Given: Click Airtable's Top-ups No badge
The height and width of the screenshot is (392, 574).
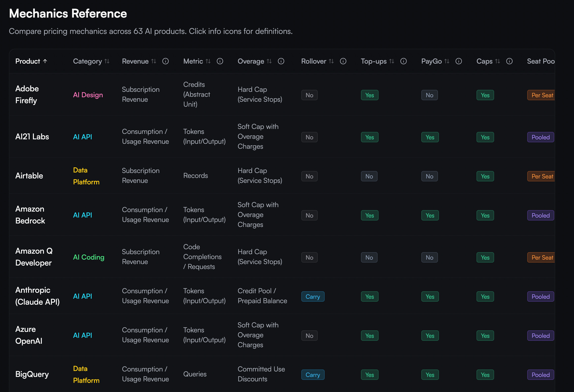Looking at the screenshot, I should tap(369, 176).
